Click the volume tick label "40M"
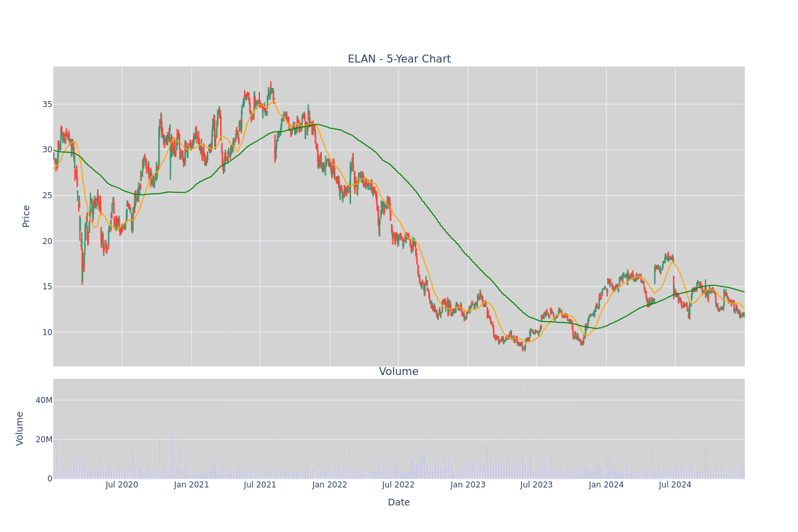 pyautogui.click(x=44, y=400)
